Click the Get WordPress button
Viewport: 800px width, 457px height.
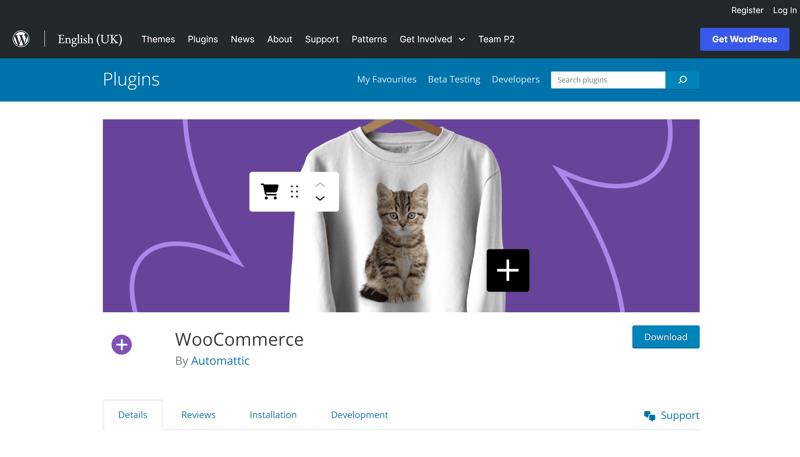click(x=744, y=39)
